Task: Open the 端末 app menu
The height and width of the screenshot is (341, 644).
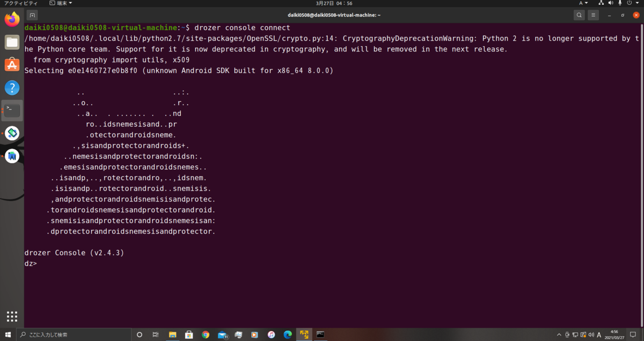Action: point(61,3)
